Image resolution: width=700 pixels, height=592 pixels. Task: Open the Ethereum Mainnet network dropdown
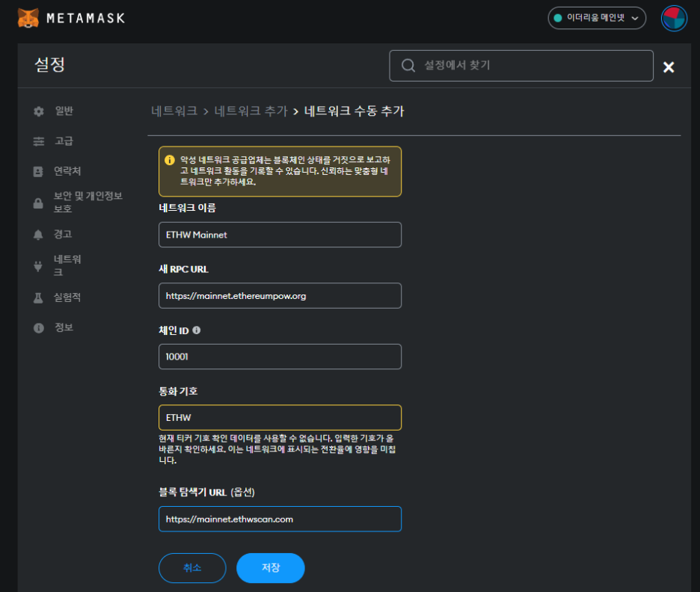tap(597, 18)
